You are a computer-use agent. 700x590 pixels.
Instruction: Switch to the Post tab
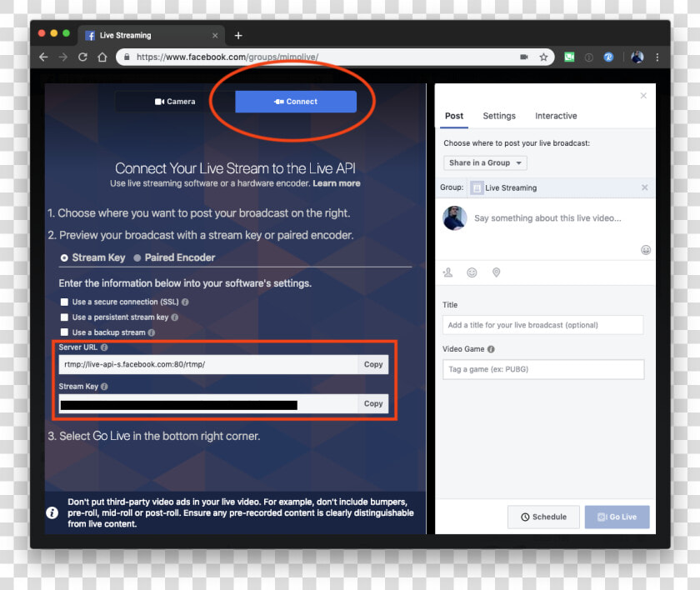(454, 116)
